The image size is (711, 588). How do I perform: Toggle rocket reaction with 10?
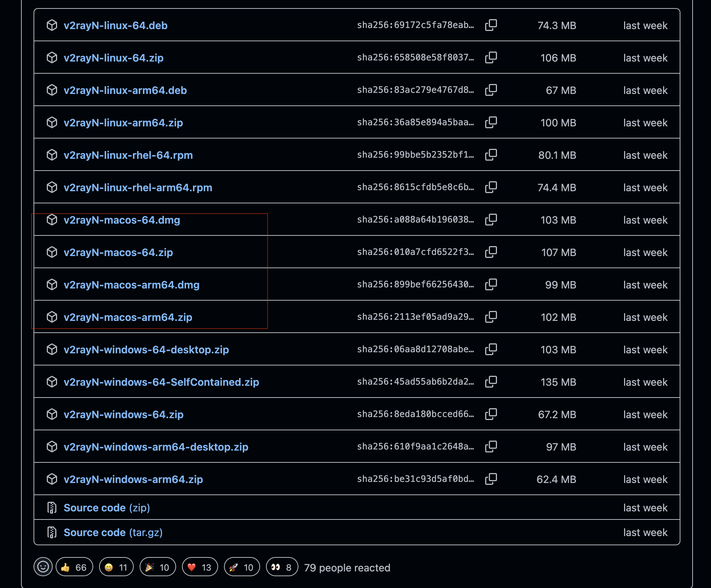click(242, 567)
